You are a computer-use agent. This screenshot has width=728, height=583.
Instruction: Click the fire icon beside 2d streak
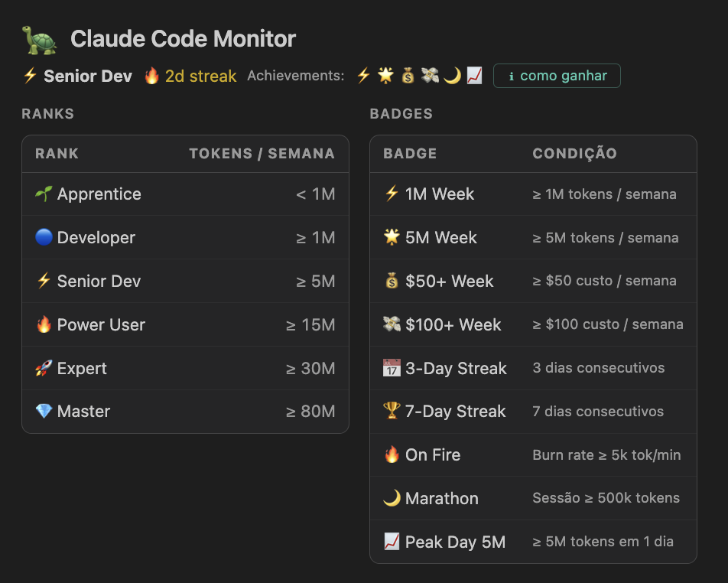[152, 75]
